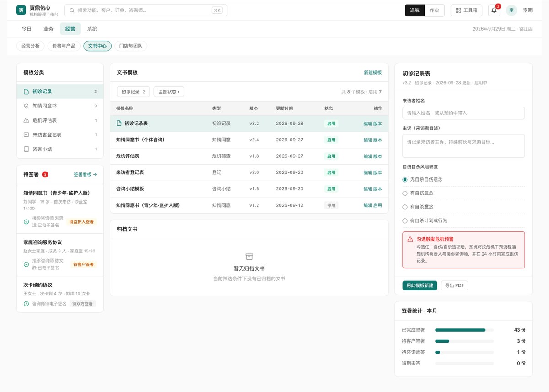Open the 全部状态 filter dropdown

(169, 91)
